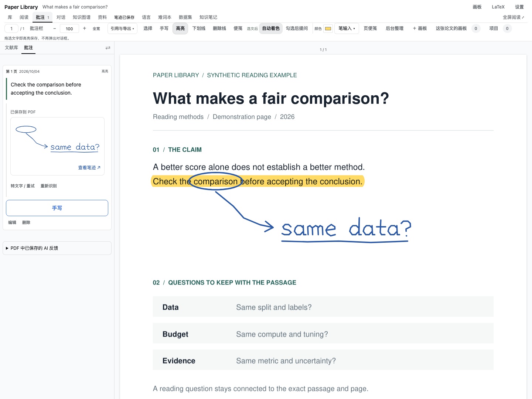Select the 手写 handwriting tool in toolbar
This screenshot has width=532, height=399.
pyautogui.click(x=164, y=28)
